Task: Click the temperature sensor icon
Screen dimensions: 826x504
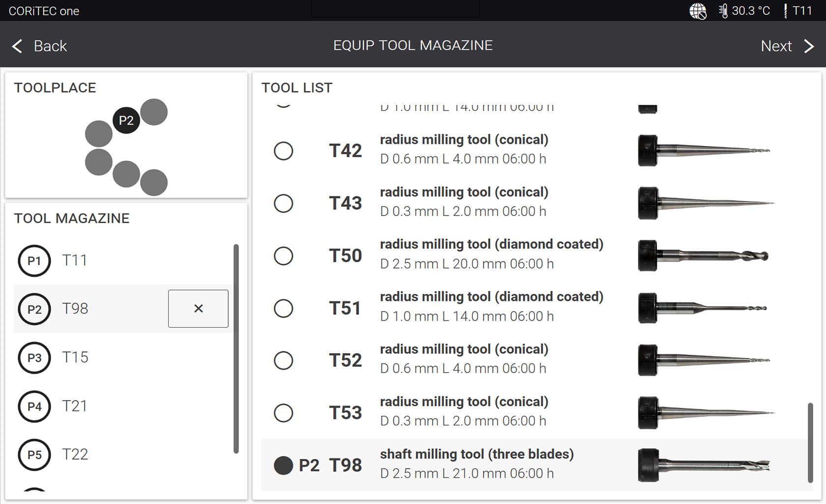Action: point(723,11)
